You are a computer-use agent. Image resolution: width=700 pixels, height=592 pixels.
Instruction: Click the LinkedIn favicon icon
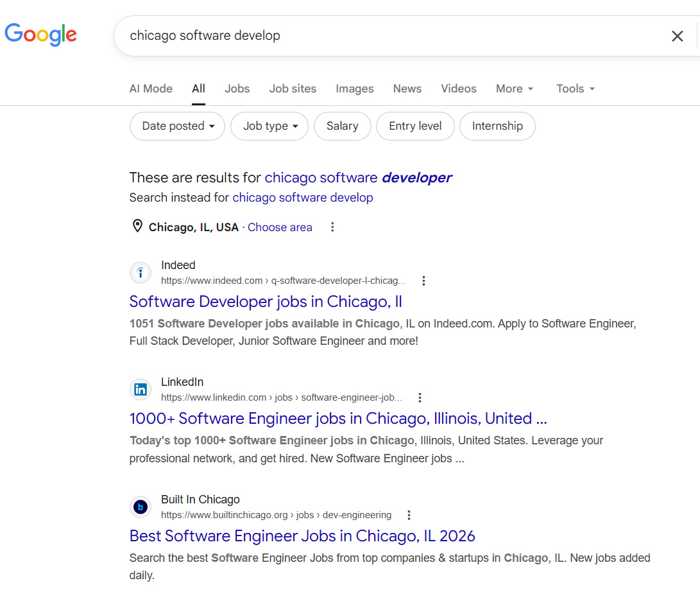coord(141,390)
